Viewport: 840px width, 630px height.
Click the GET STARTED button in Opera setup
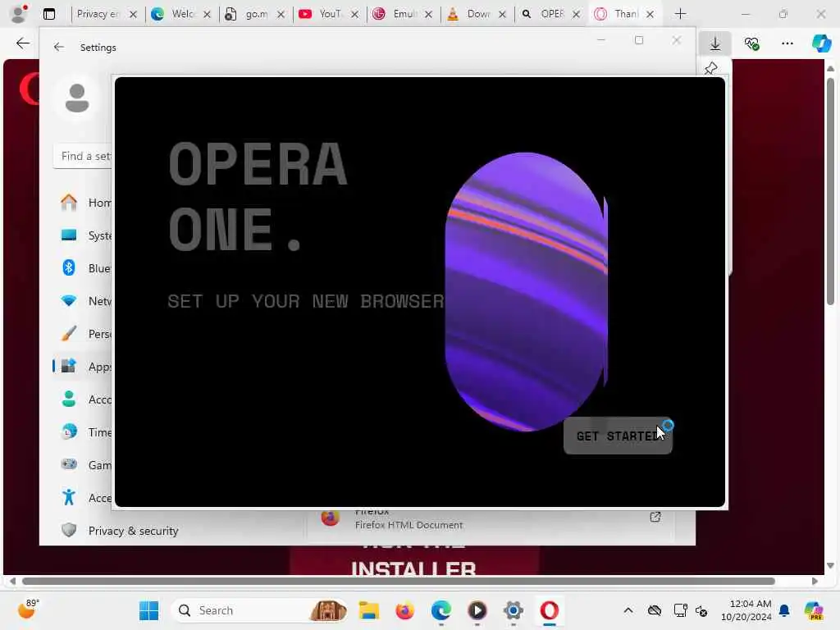point(618,436)
